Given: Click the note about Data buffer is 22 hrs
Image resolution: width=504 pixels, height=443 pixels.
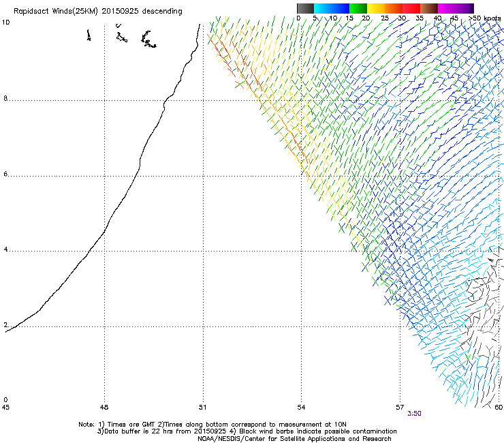Looking at the screenshot, I should coord(161,431).
